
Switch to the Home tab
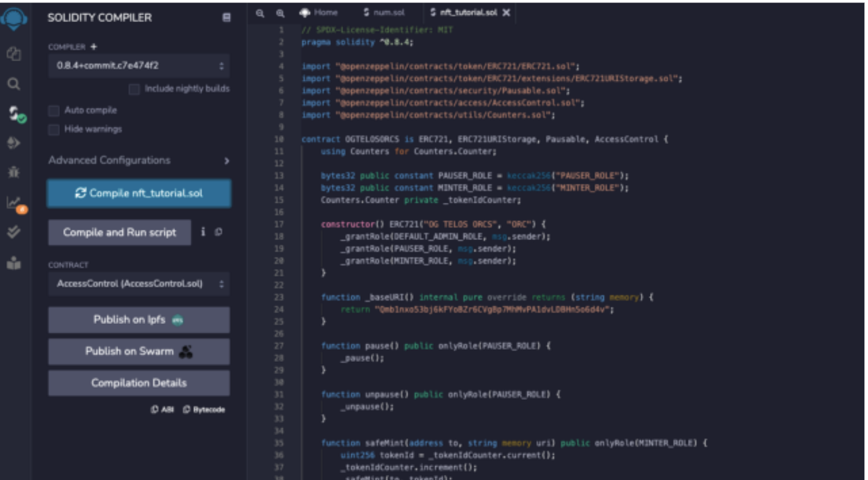pyautogui.click(x=319, y=13)
